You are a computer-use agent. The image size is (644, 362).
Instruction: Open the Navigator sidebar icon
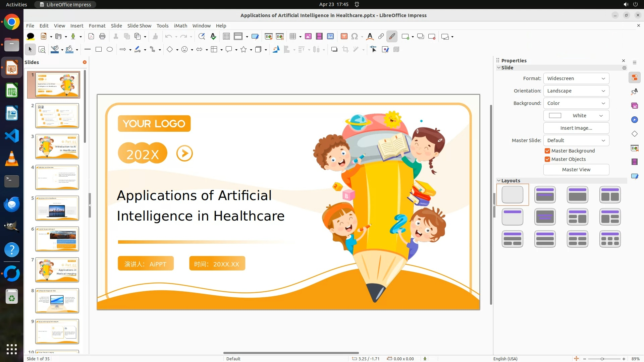point(634,120)
